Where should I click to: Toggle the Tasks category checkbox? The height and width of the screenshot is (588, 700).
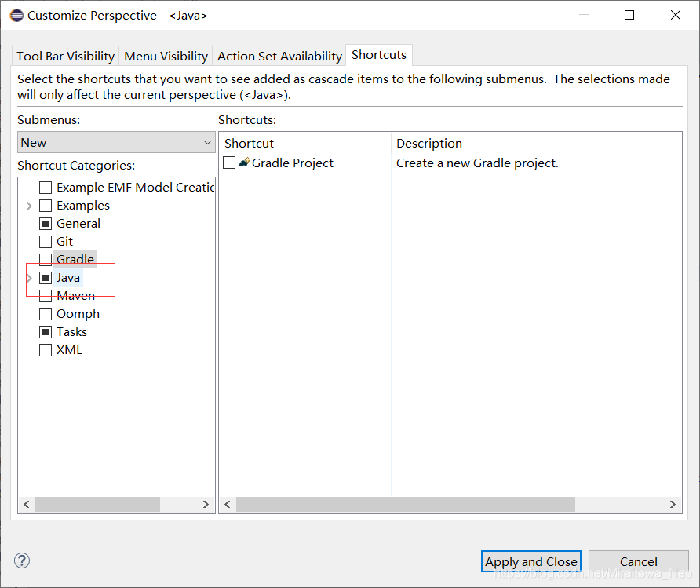pos(46,332)
